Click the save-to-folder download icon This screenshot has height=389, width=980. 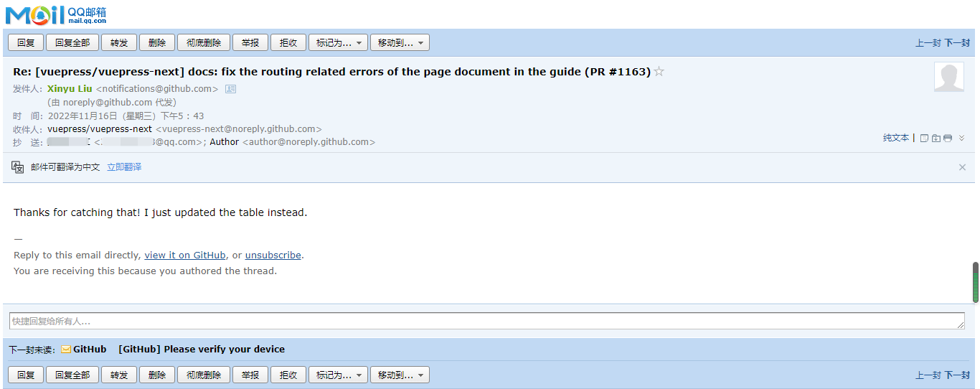click(936, 138)
